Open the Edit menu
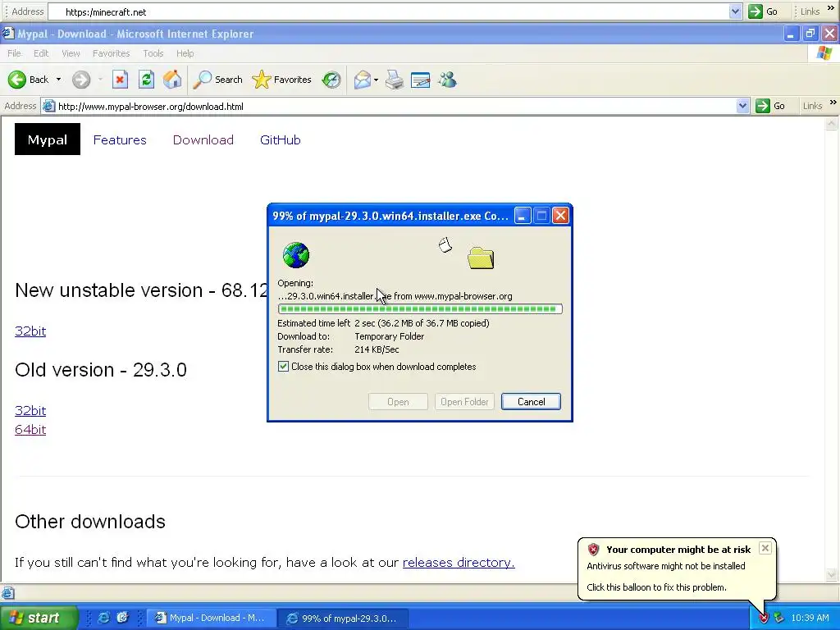 (41, 53)
